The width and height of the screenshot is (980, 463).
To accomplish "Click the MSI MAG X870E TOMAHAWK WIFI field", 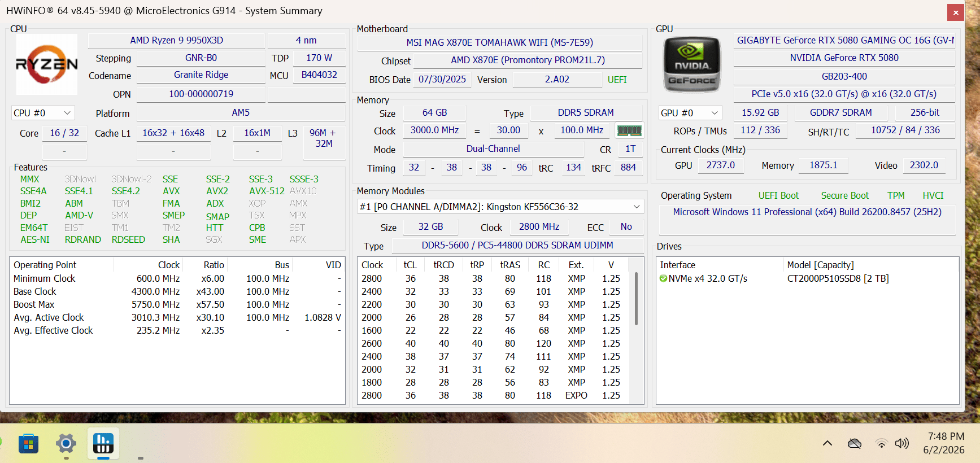I will point(500,43).
